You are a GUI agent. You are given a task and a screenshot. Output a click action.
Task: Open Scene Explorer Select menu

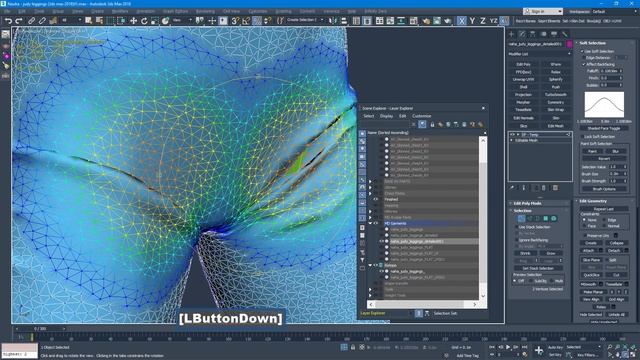pos(369,116)
